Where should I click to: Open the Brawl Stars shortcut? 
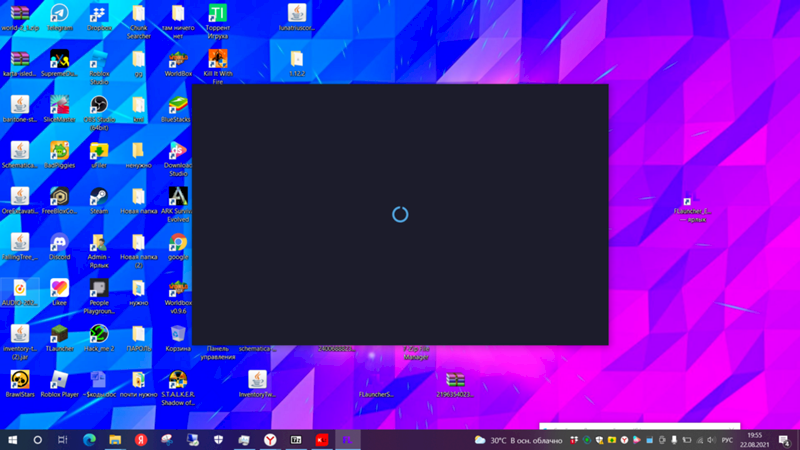(20, 380)
